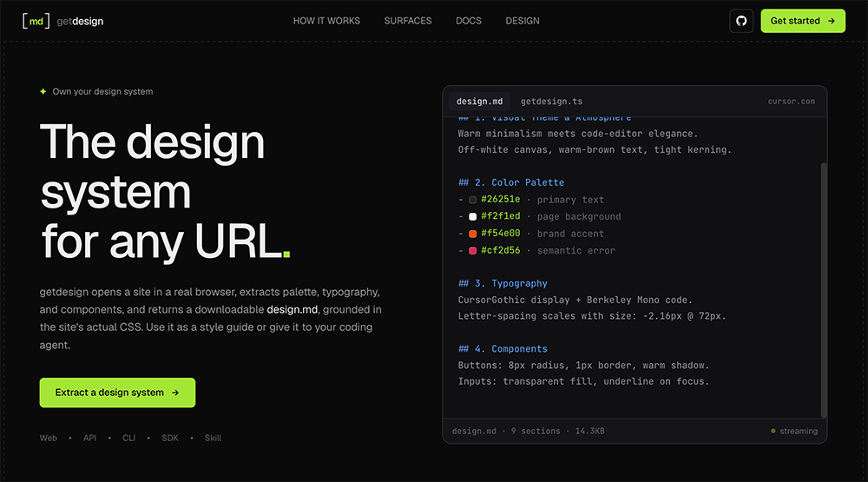
Task: Click the hex code #f54e00
Action: point(501,234)
